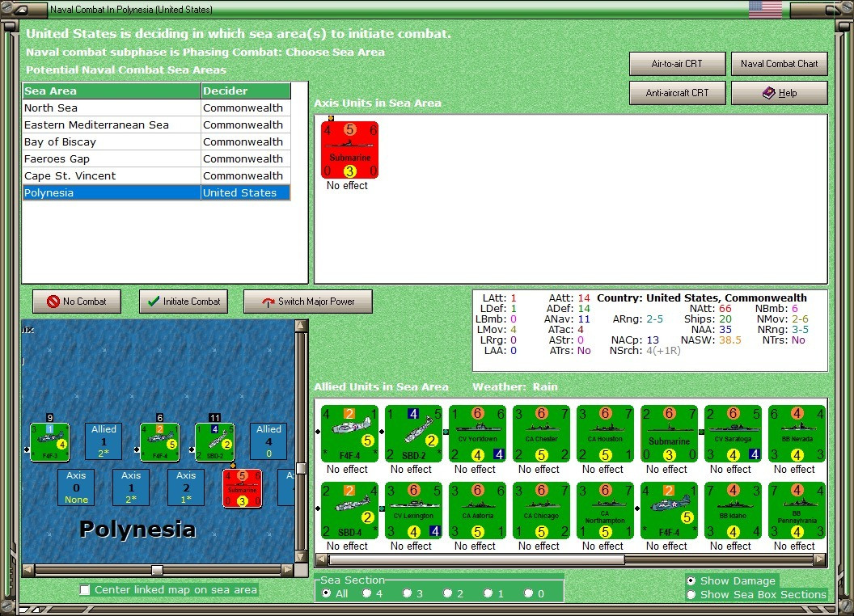Select the CA Northampton cruiser unit
The width and height of the screenshot is (854, 616).
tap(605, 510)
